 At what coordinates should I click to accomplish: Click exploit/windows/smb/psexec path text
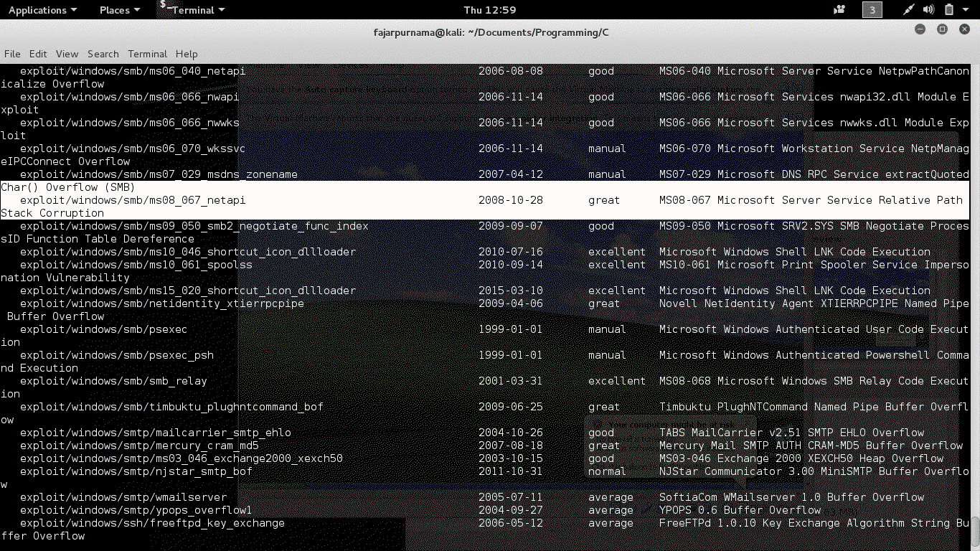[x=104, y=329]
